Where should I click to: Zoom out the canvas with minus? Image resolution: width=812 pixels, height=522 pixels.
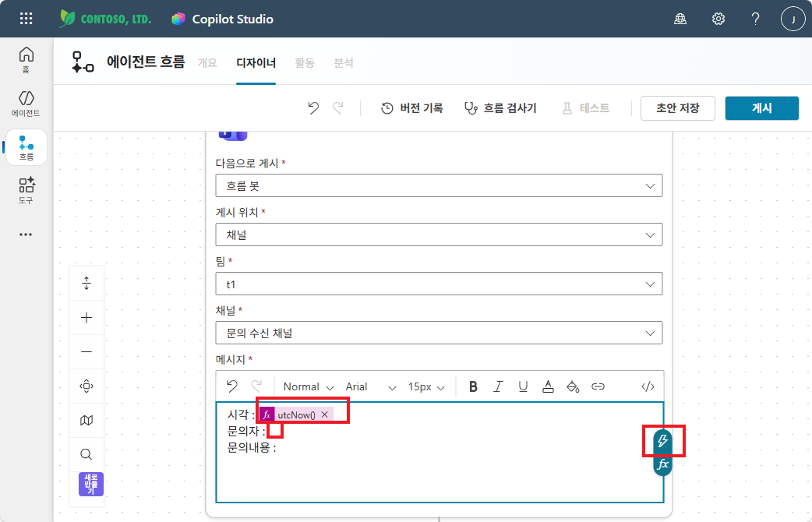click(86, 351)
